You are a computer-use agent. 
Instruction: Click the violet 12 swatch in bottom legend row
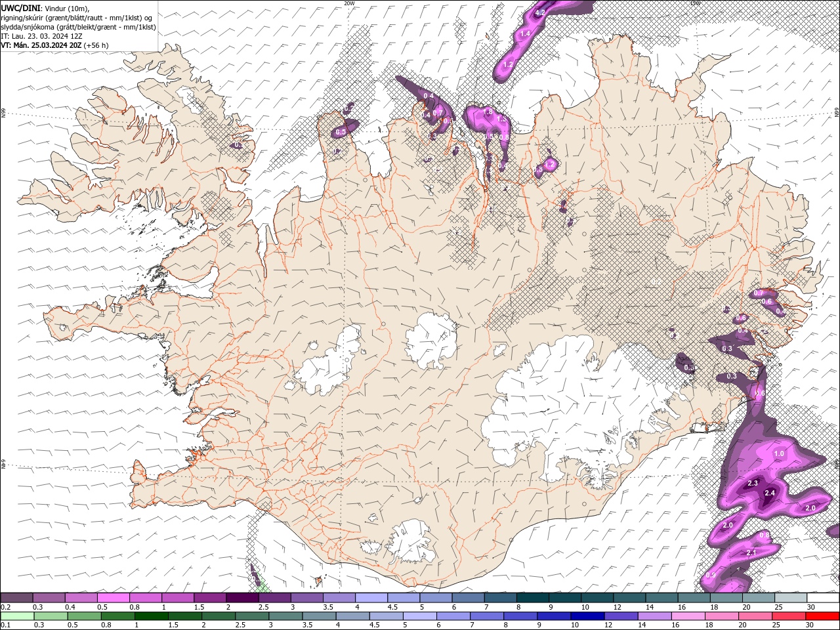[621, 616]
